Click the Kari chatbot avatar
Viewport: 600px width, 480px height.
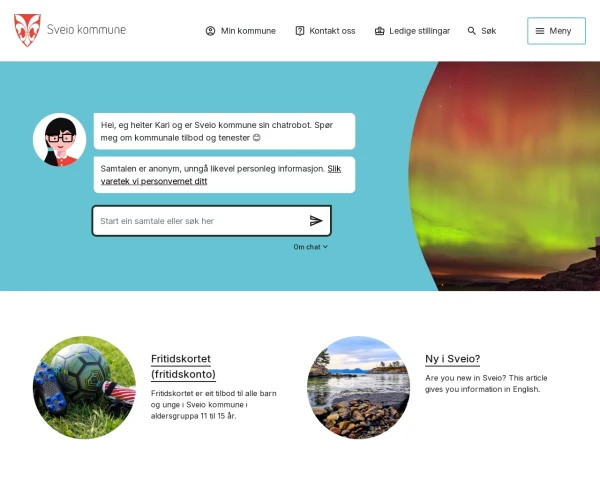[x=60, y=140]
